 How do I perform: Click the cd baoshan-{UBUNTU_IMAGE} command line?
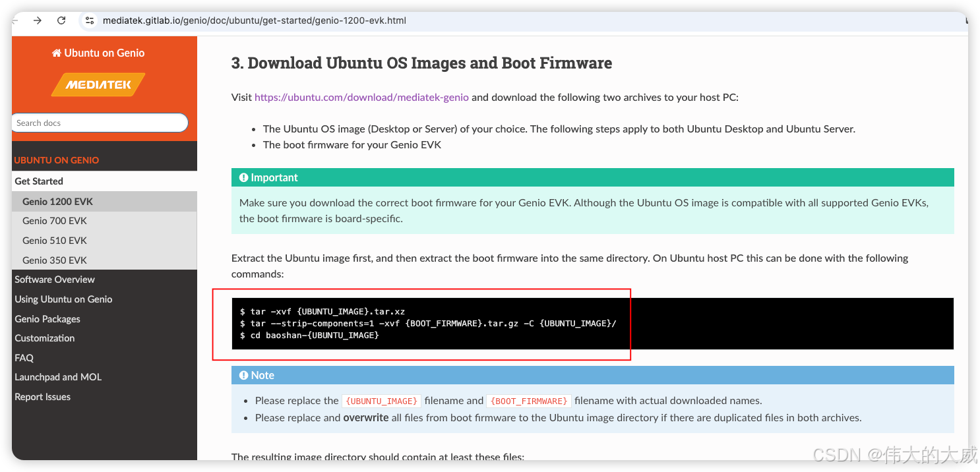(309, 336)
